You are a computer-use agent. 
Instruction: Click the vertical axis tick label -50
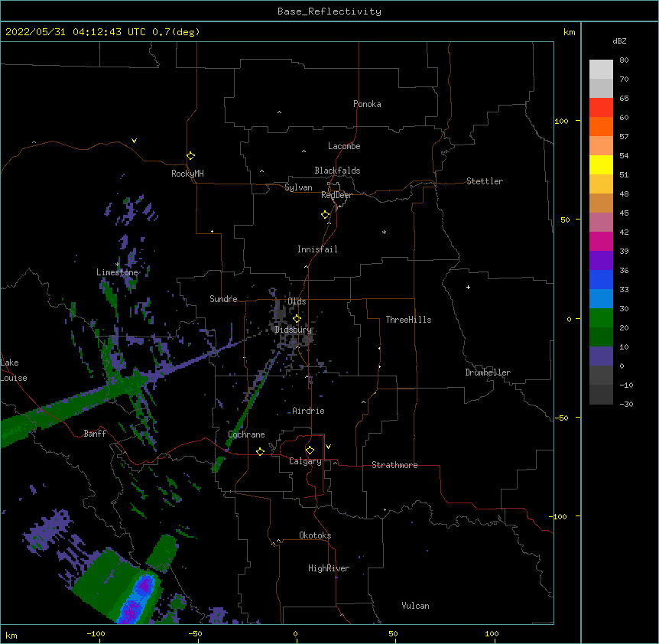point(561,418)
